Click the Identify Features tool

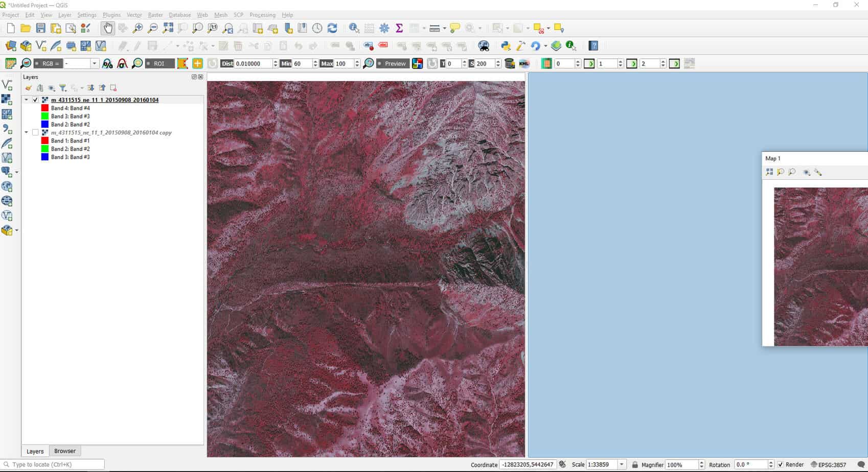pyautogui.click(x=354, y=28)
